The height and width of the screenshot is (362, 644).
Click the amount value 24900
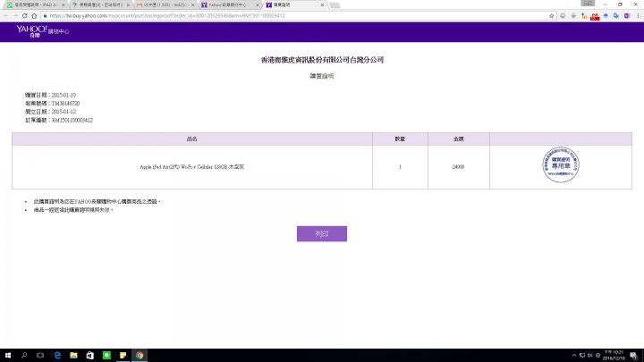tap(458, 167)
